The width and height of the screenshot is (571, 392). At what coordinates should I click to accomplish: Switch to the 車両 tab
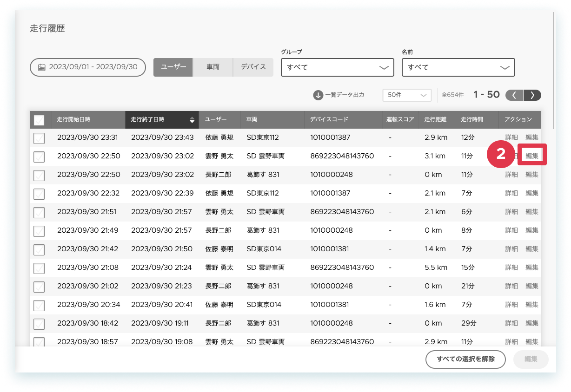[213, 67]
